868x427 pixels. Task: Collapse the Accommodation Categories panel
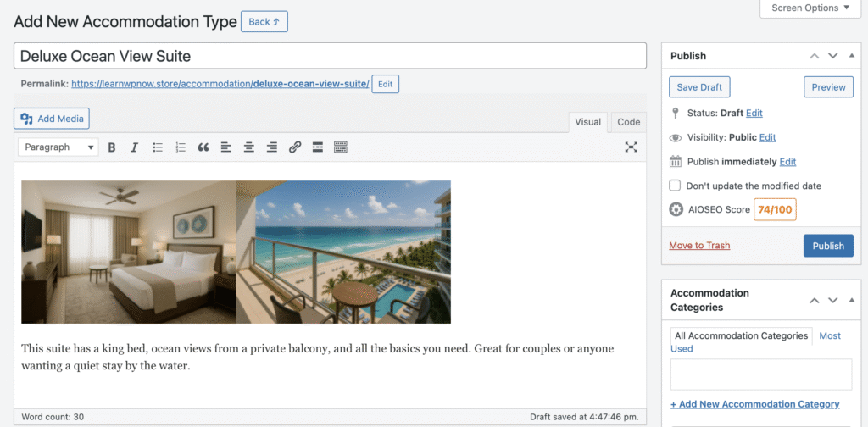(x=852, y=300)
